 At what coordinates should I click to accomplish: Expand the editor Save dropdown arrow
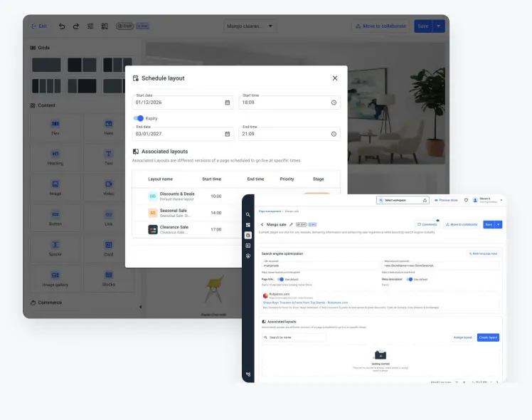pos(439,26)
